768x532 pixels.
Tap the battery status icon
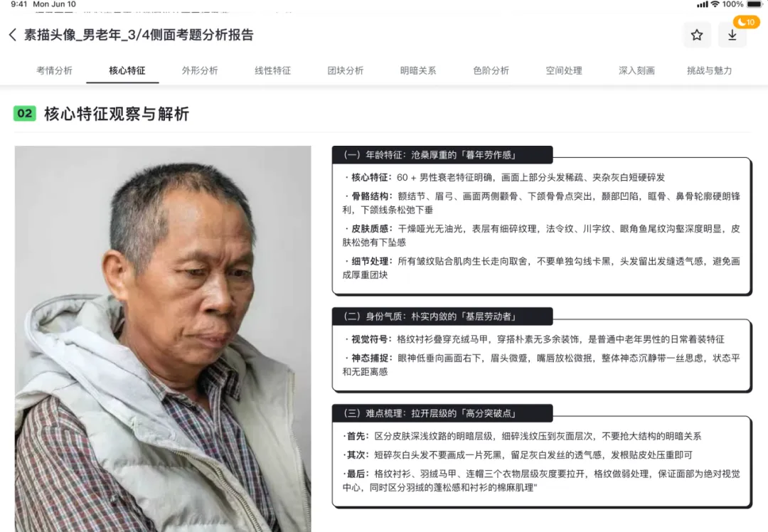click(754, 4)
